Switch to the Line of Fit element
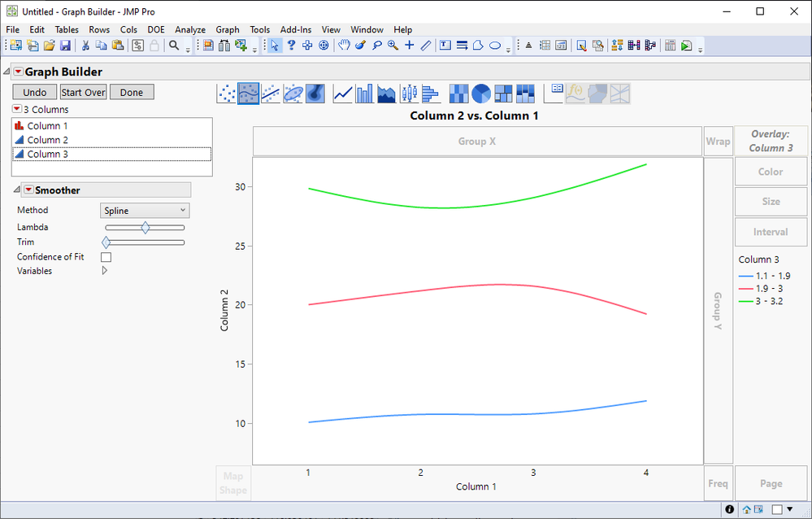 268,94
